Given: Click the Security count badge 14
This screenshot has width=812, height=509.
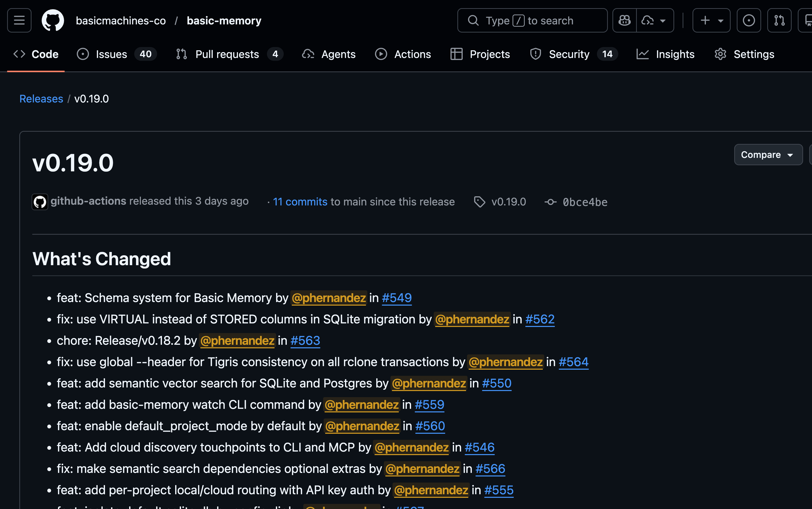Looking at the screenshot, I should tap(607, 54).
